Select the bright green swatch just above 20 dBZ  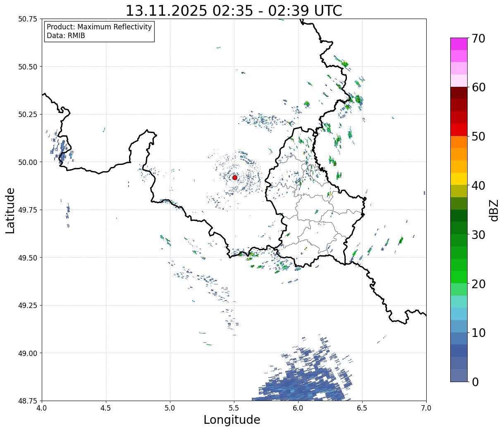click(x=459, y=277)
